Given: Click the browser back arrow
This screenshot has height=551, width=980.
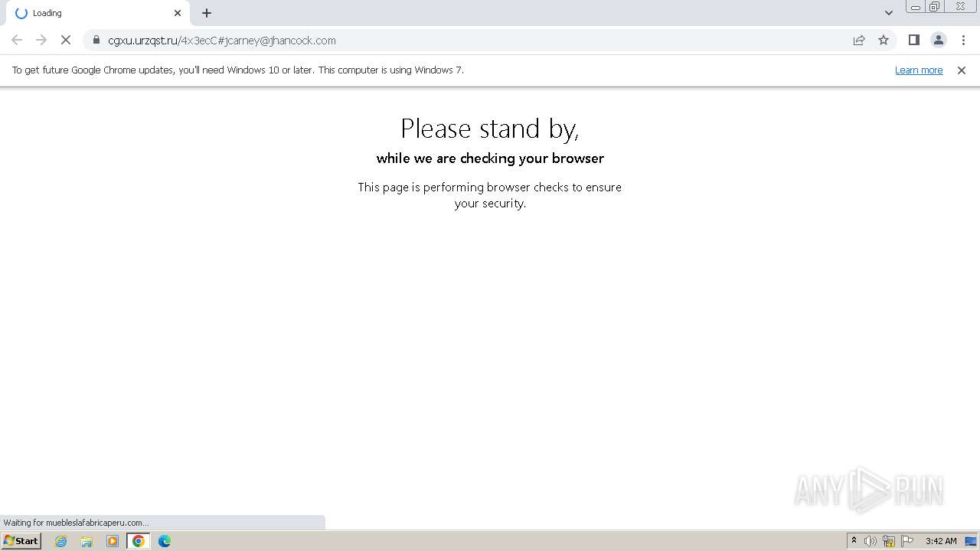Looking at the screenshot, I should coord(17,40).
